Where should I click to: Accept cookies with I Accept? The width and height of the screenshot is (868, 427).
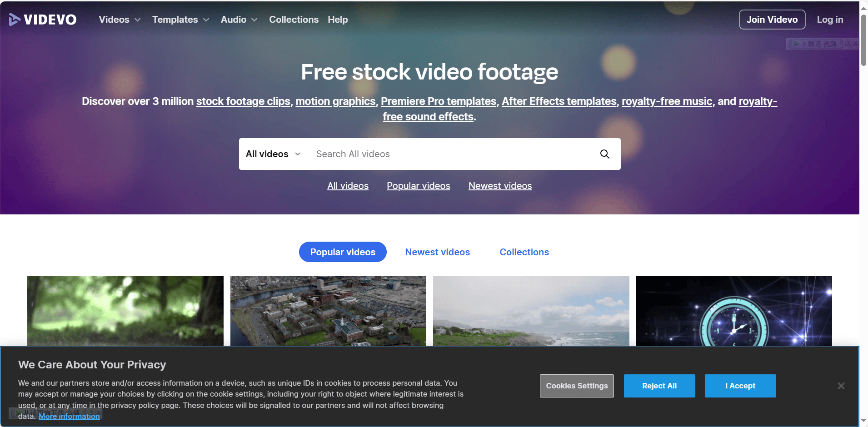[x=740, y=386]
